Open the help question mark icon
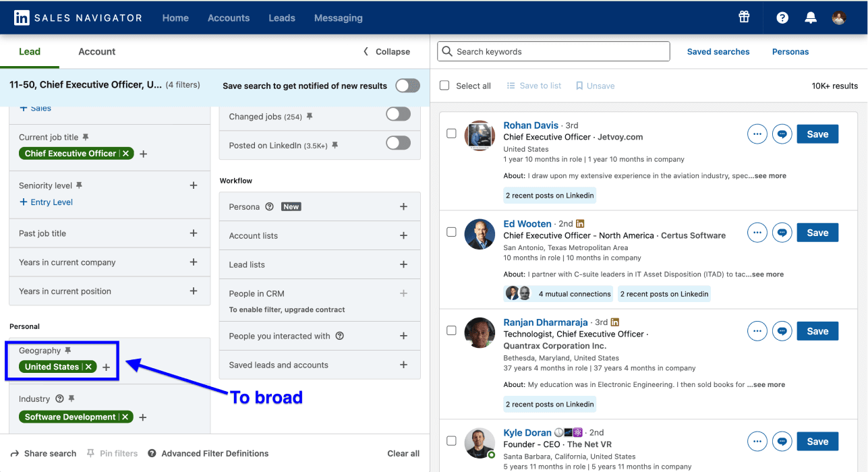Image resolution: width=868 pixels, height=472 pixels. point(781,18)
